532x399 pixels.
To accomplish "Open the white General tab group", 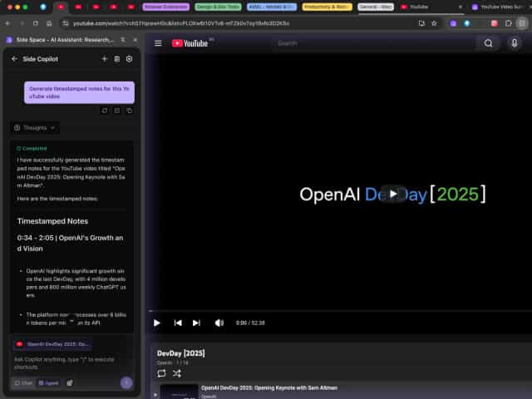I will (376, 7).
